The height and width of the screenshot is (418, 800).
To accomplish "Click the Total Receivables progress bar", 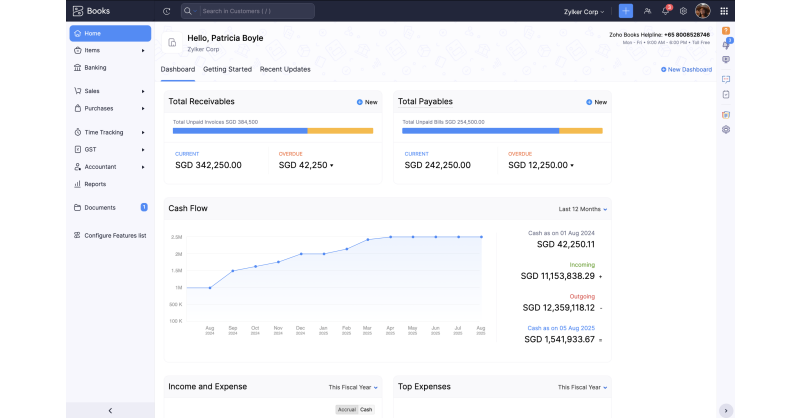I will point(272,131).
